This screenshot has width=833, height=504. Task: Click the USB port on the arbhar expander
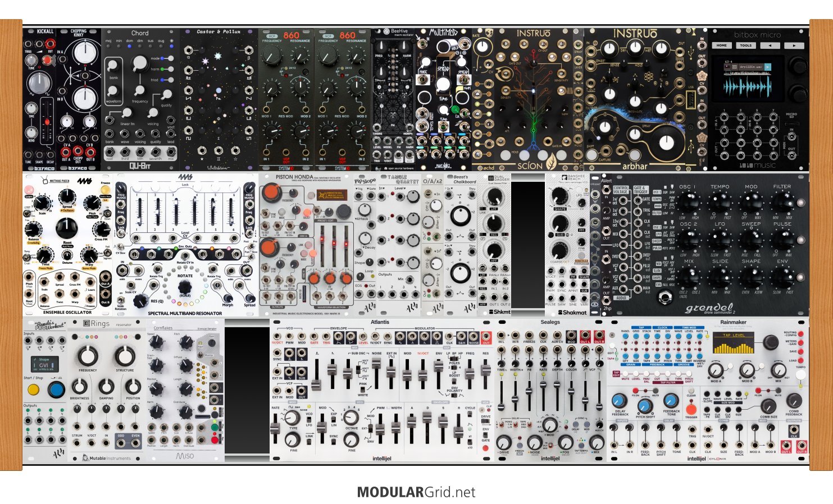pos(691,101)
